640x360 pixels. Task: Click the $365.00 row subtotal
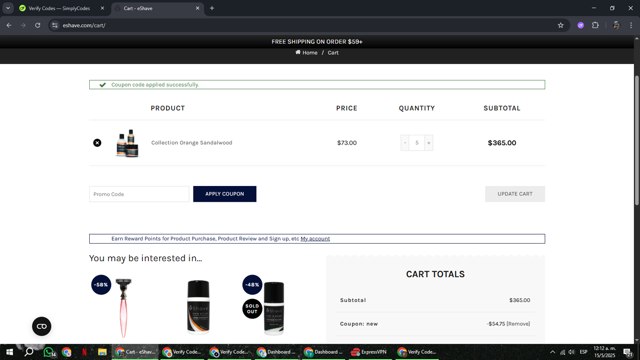[502, 142]
